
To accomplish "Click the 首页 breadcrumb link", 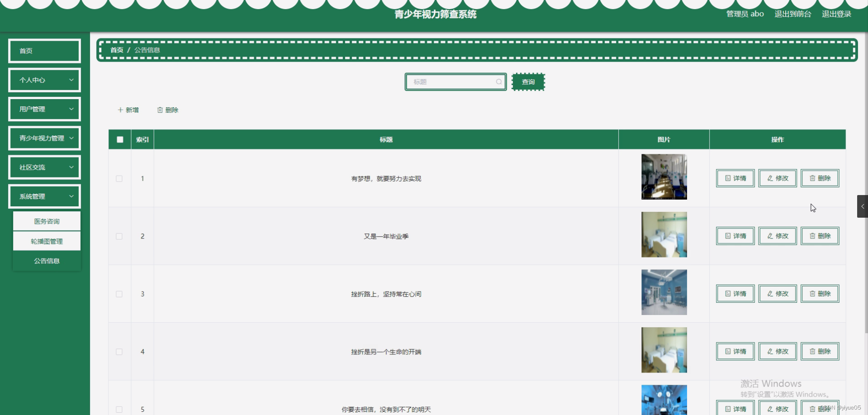I will click(x=117, y=50).
